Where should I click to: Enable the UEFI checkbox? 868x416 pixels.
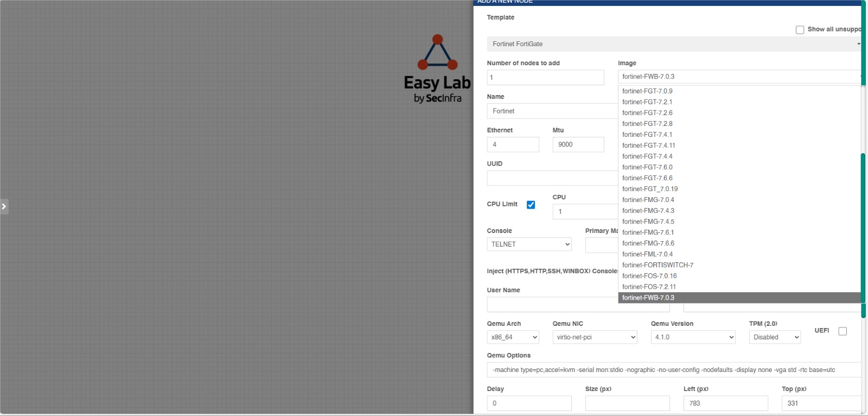click(843, 331)
